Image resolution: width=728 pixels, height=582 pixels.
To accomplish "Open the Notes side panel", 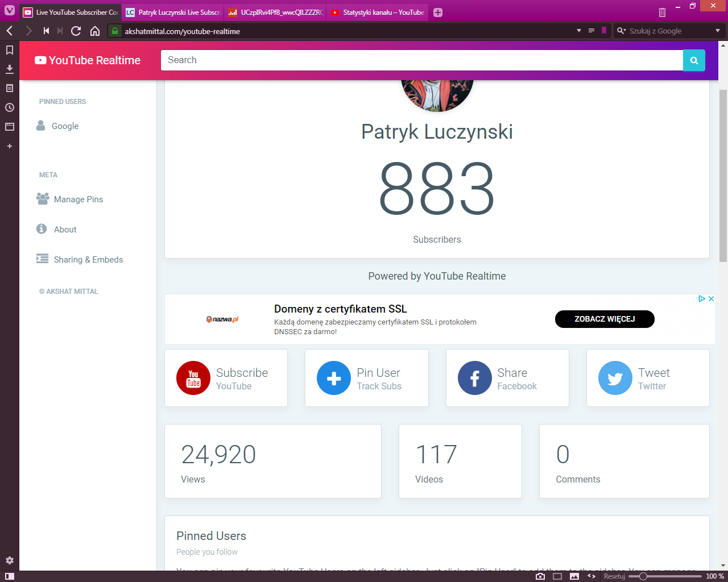I will pos(10,88).
